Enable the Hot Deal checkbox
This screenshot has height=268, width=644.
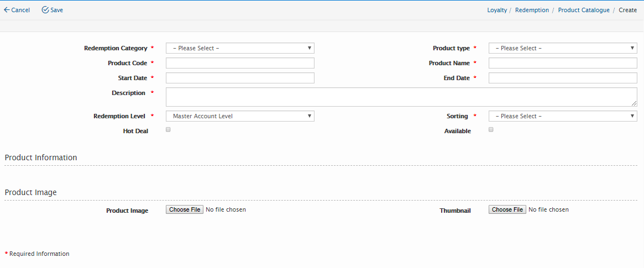pyautogui.click(x=168, y=130)
